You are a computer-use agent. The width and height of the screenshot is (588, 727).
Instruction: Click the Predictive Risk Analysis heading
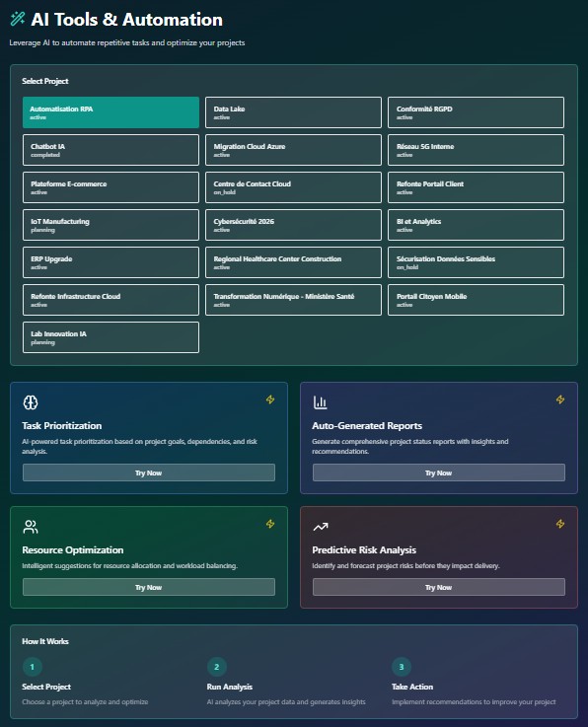click(364, 549)
